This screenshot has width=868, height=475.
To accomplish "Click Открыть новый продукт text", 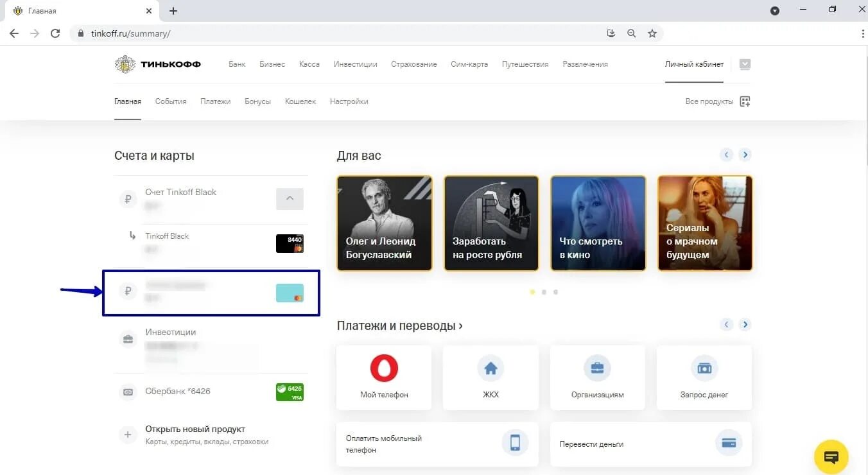I will click(195, 429).
